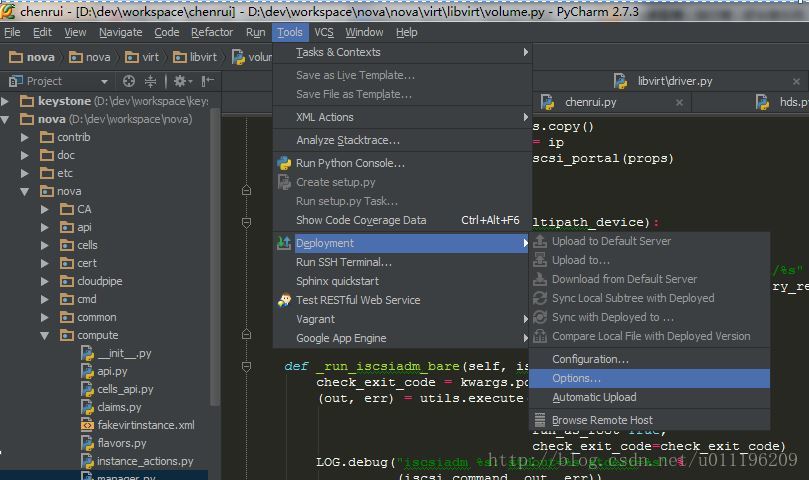Click the Python file icon on libvirt\driver.py tab

(620, 81)
